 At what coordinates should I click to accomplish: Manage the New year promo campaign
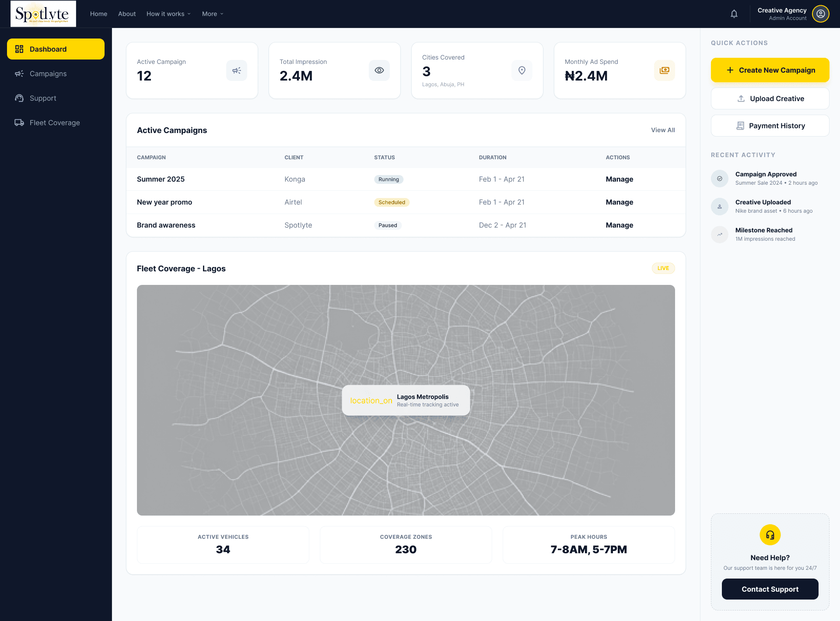coord(619,202)
